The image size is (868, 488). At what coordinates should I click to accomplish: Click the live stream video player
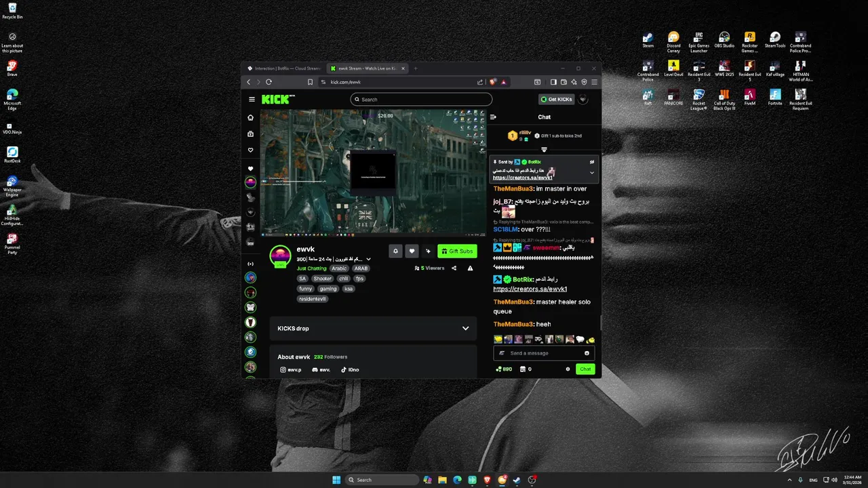click(373, 172)
